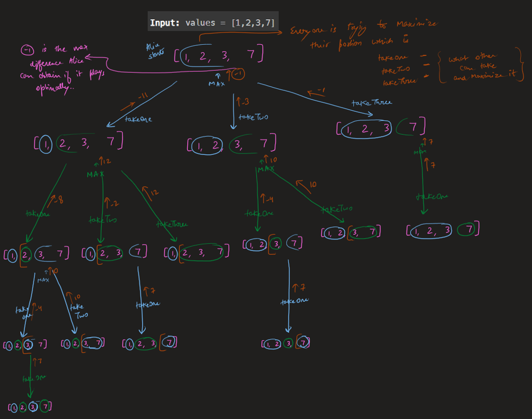Click the orange -8 score on green branch
Screen dimensions: 532x419
click(57, 201)
